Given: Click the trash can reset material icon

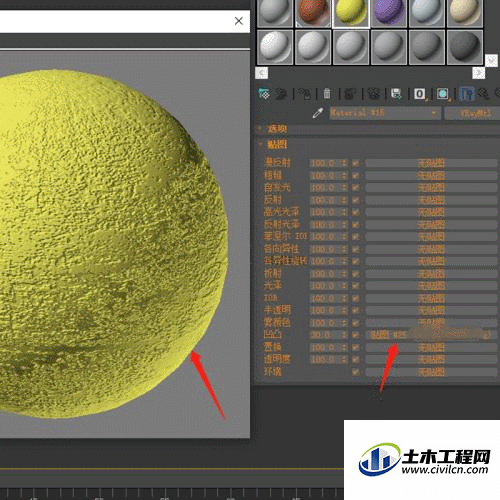Looking at the screenshot, I should [327, 94].
